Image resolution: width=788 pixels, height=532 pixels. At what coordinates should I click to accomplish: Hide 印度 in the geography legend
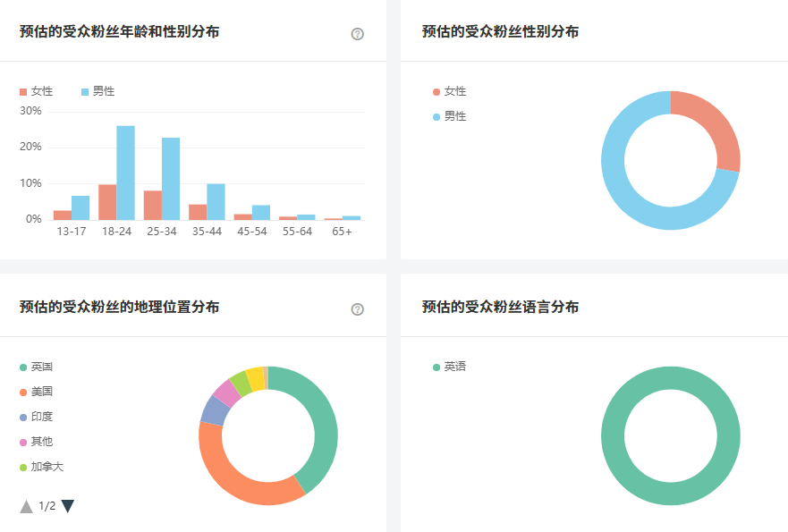click(37, 417)
